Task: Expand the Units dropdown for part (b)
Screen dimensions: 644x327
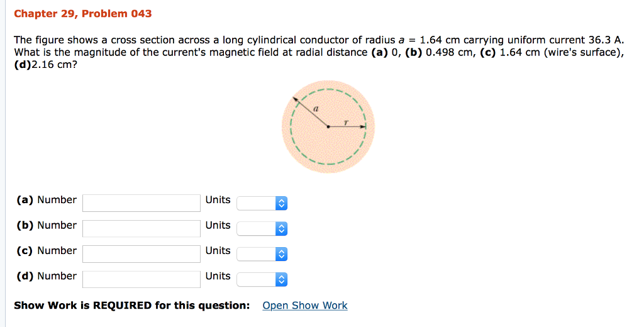Action: pos(262,228)
